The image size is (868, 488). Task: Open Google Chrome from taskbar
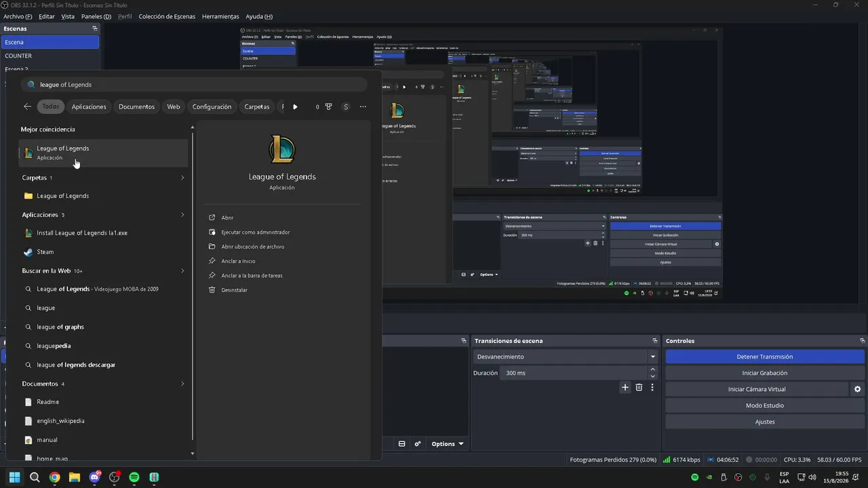pyautogui.click(x=54, y=477)
